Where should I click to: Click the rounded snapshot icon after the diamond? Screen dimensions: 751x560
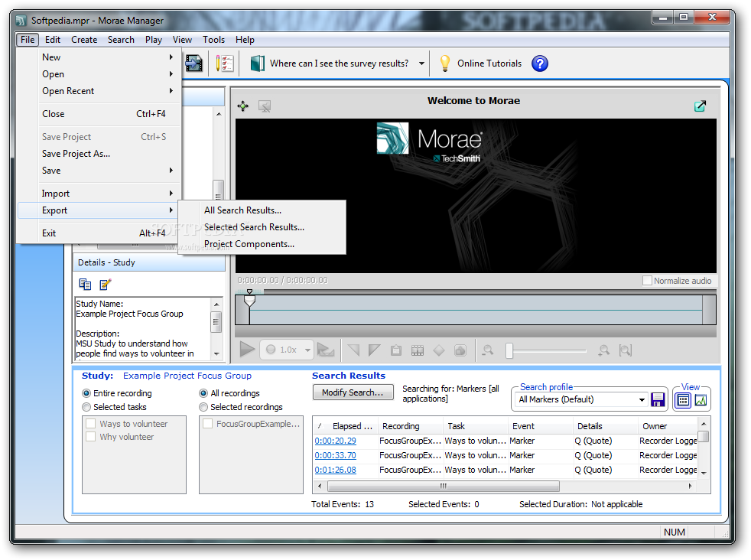[460, 350]
